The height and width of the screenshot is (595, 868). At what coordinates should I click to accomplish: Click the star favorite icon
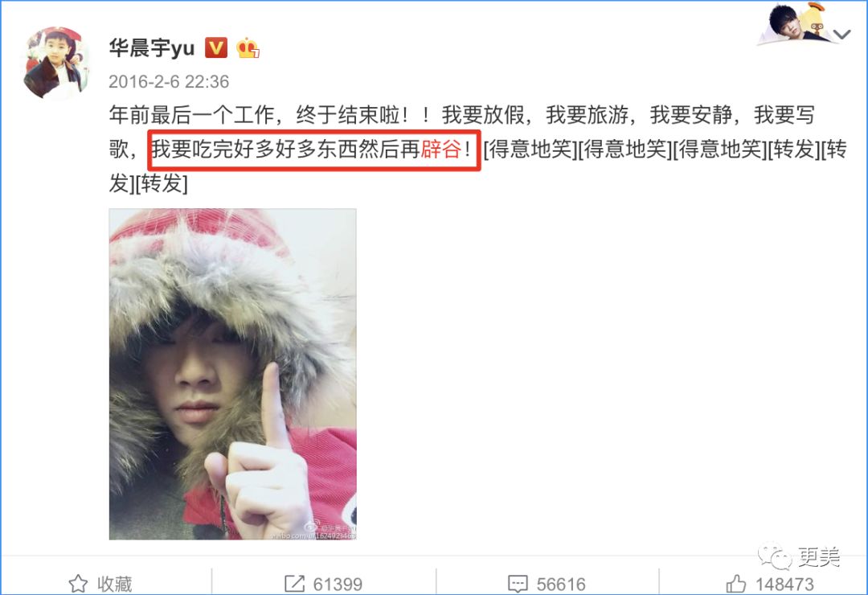tap(78, 584)
